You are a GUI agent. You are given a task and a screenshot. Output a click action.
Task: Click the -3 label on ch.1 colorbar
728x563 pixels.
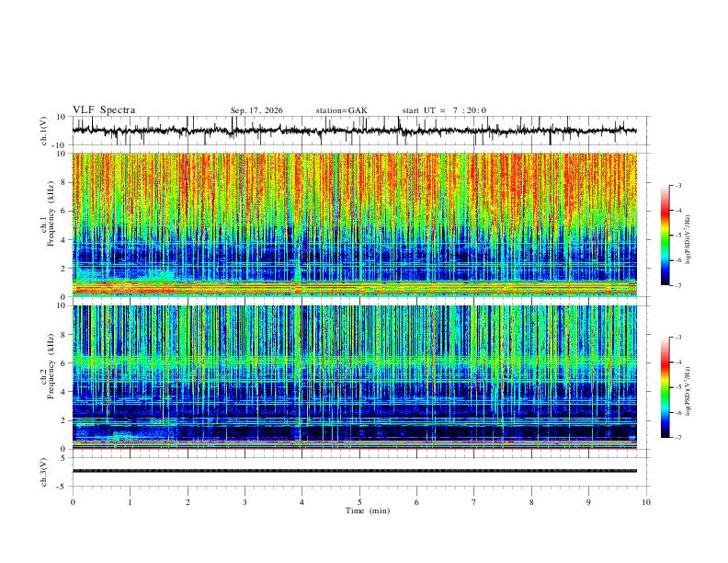(x=677, y=185)
